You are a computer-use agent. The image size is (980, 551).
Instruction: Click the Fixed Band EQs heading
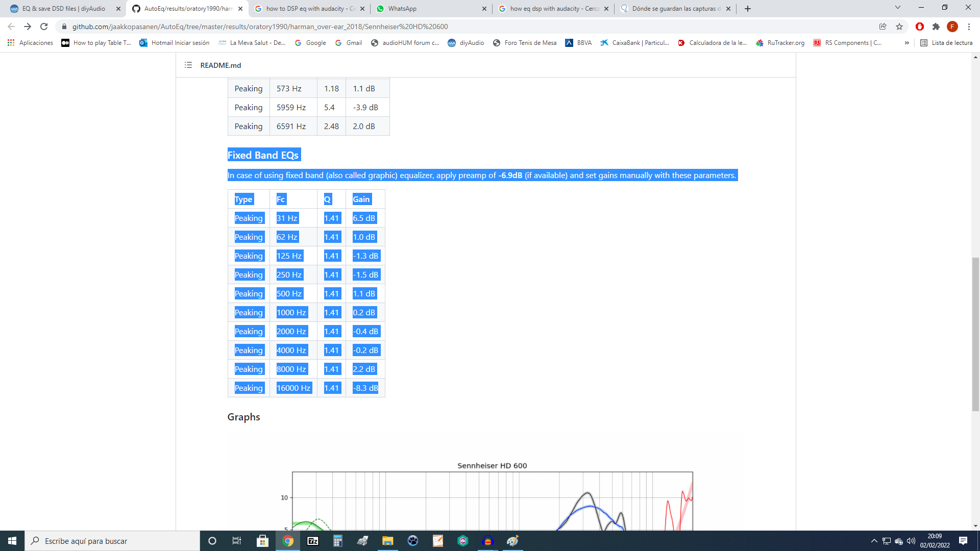[x=263, y=155]
